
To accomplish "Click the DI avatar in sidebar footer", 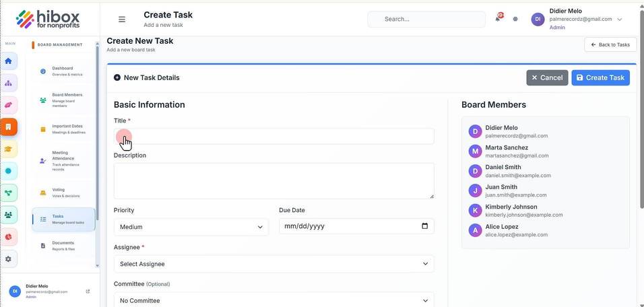I will (x=15, y=292).
